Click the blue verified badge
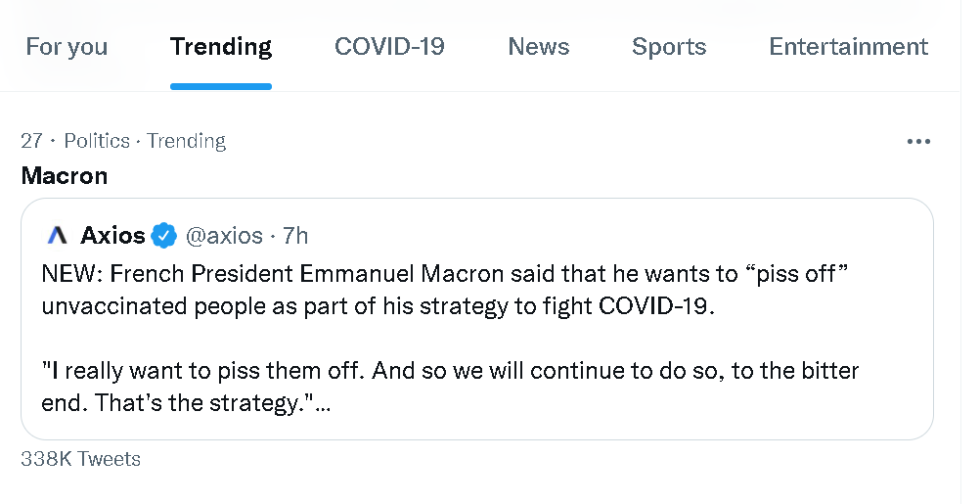This screenshot has height=504, width=980. click(164, 236)
